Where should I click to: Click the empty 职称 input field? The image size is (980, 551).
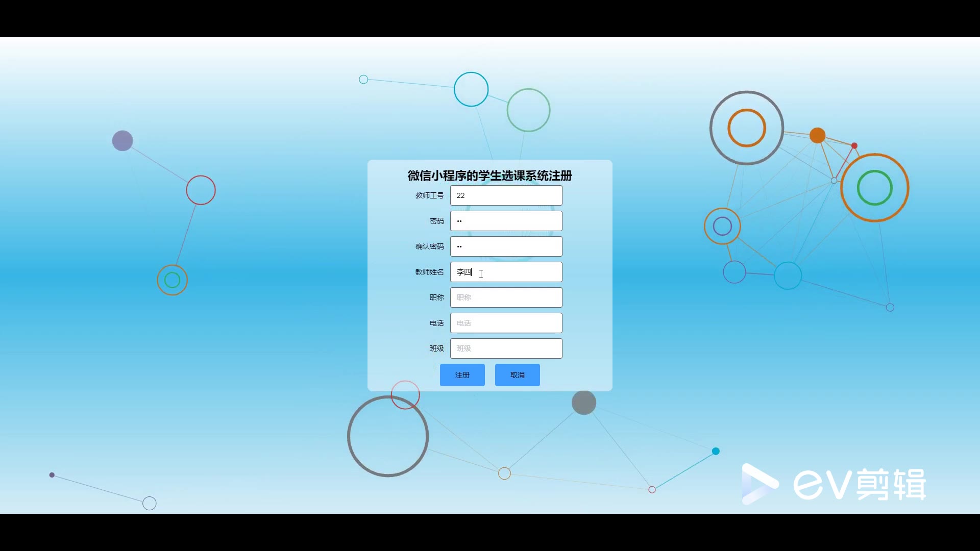[x=506, y=297]
